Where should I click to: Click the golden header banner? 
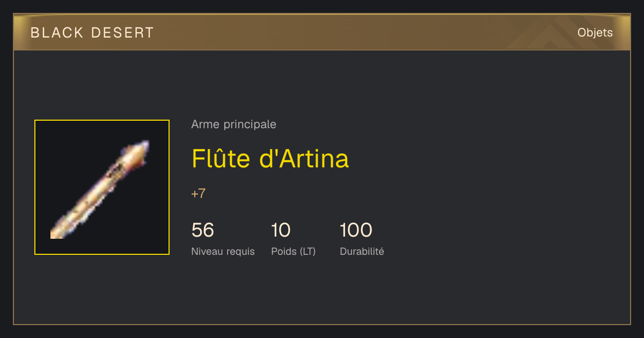[322, 32]
